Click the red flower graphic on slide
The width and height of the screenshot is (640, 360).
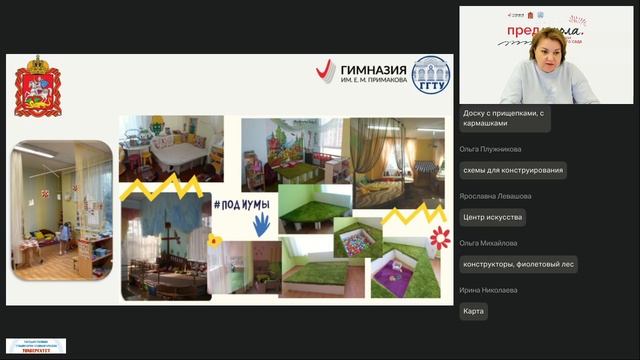[440, 237]
